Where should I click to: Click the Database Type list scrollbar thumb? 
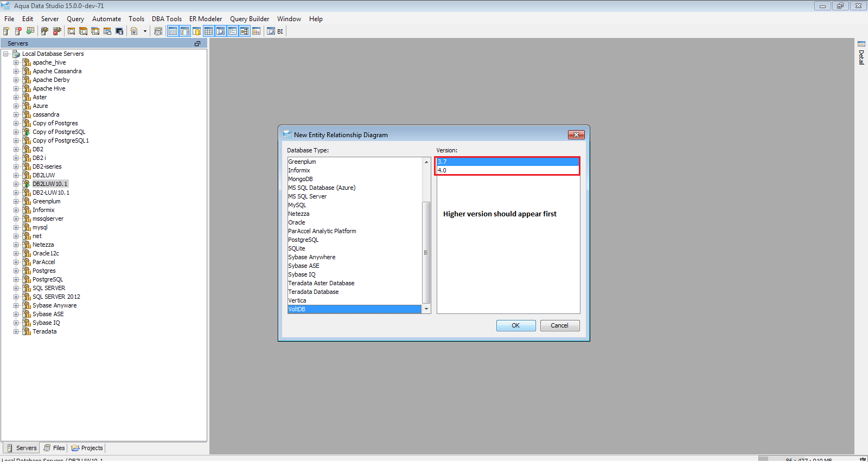[426, 253]
